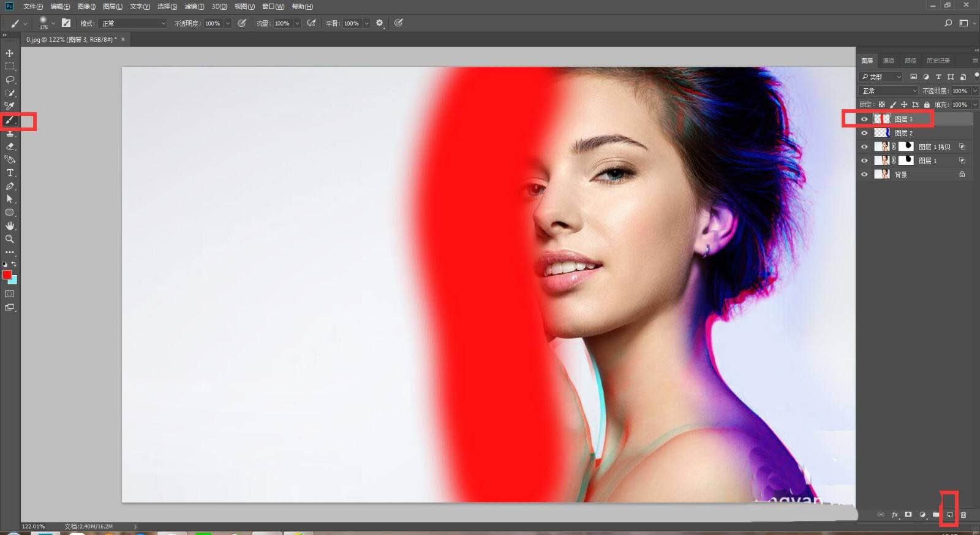Select the Hand tool

[10, 226]
